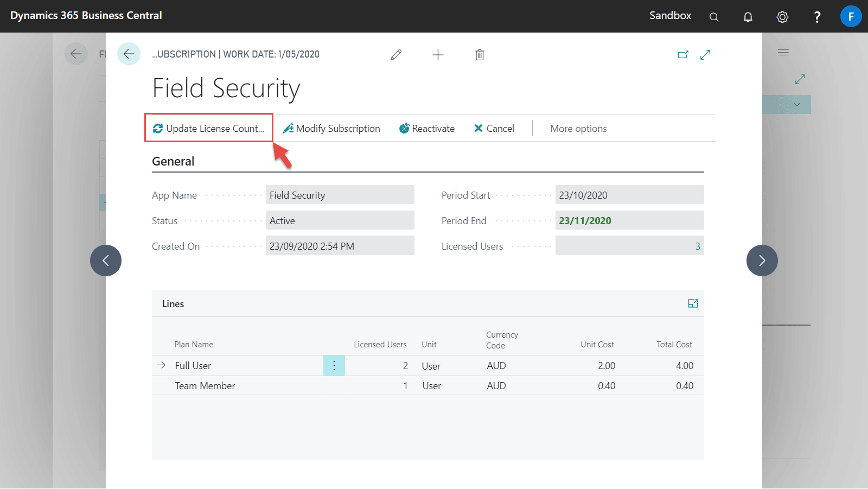Click Reactivate action

[x=427, y=129]
